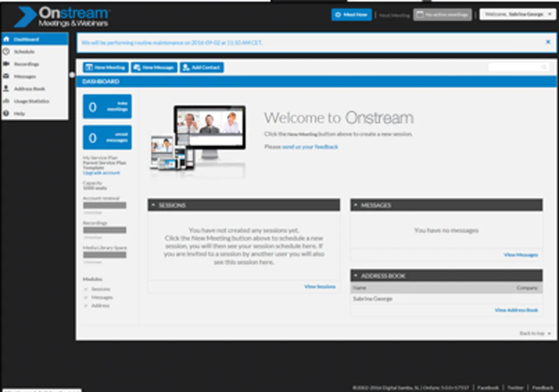Screen dimensions: 559x392
Task: Toggle the Sessions module checkmark
Action: (86, 289)
